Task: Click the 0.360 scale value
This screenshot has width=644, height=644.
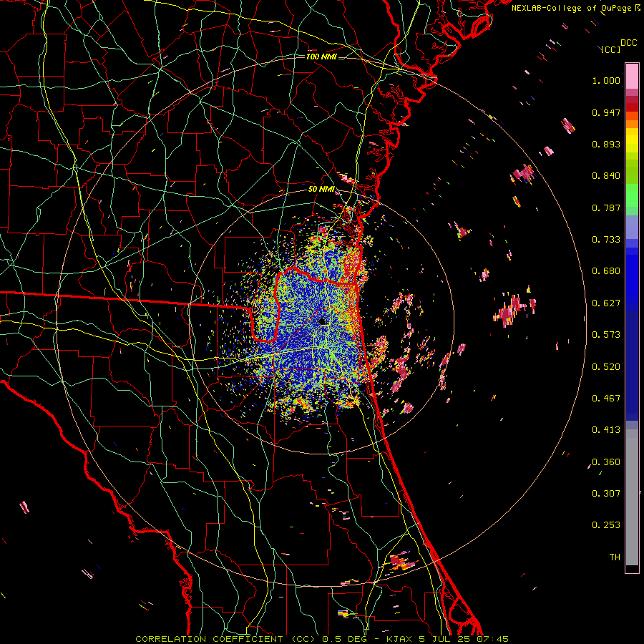Action: click(606, 462)
